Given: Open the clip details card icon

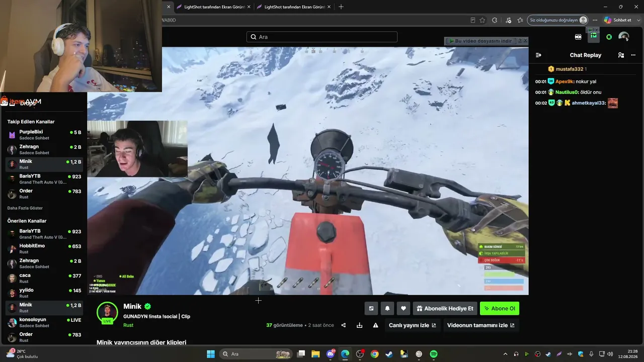Looking at the screenshot, I should [x=371, y=308].
